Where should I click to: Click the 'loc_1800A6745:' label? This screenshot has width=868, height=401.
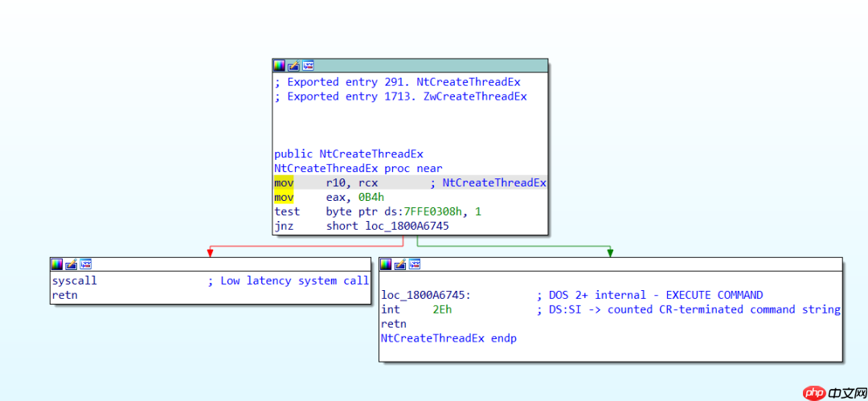(426, 295)
